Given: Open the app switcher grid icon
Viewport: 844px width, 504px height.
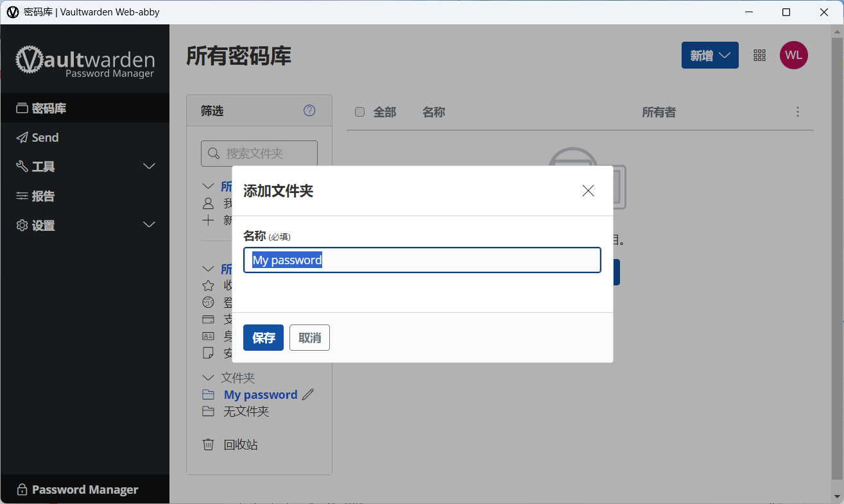Looking at the screenshot, I should tap(760, 55).
